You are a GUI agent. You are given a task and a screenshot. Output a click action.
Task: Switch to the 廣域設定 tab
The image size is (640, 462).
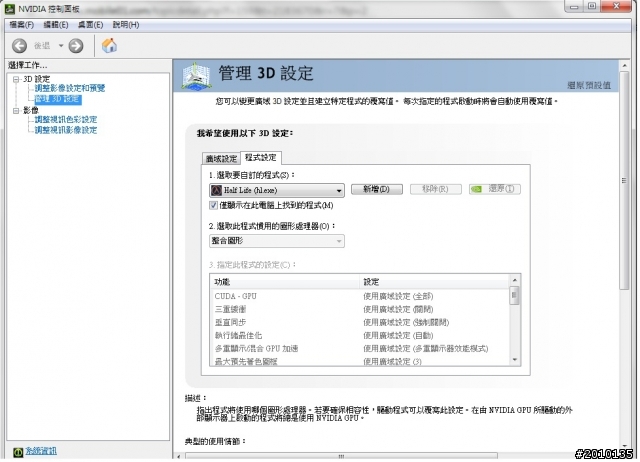click(221, 158)
